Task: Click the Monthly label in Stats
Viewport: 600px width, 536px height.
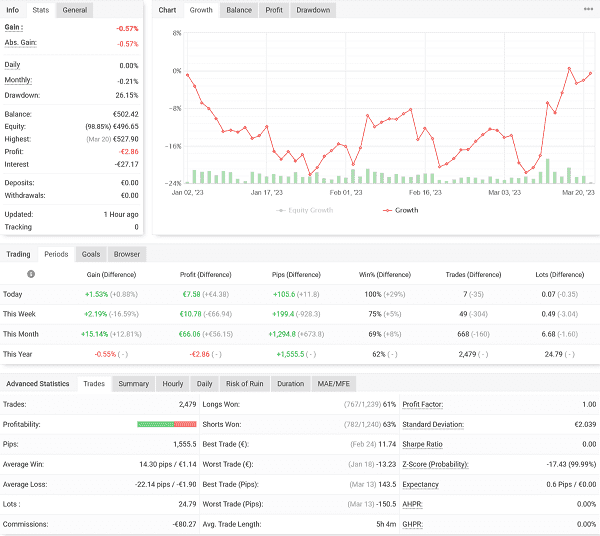Action: pos(18,80)
